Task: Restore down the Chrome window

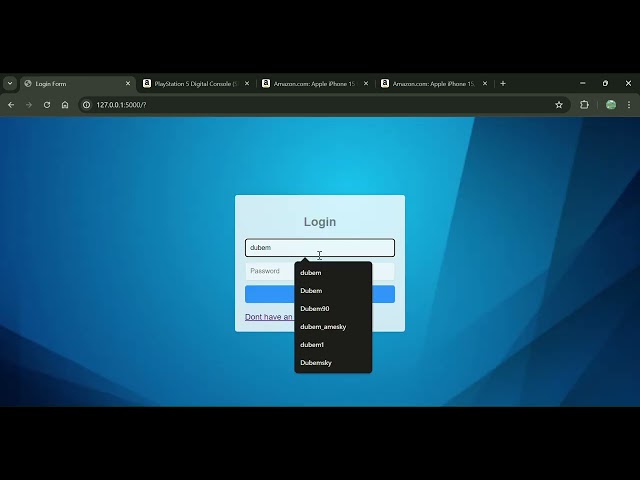Action: pos(605,83)
